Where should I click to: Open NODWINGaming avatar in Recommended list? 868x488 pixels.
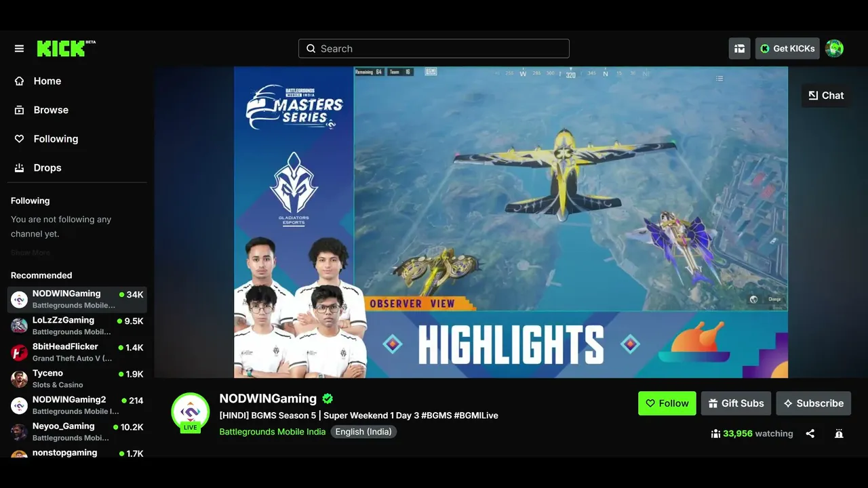(x=20, y=299)
